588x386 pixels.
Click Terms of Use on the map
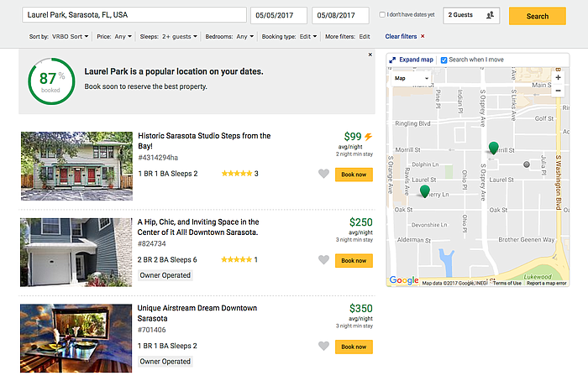tap(507, 283)
